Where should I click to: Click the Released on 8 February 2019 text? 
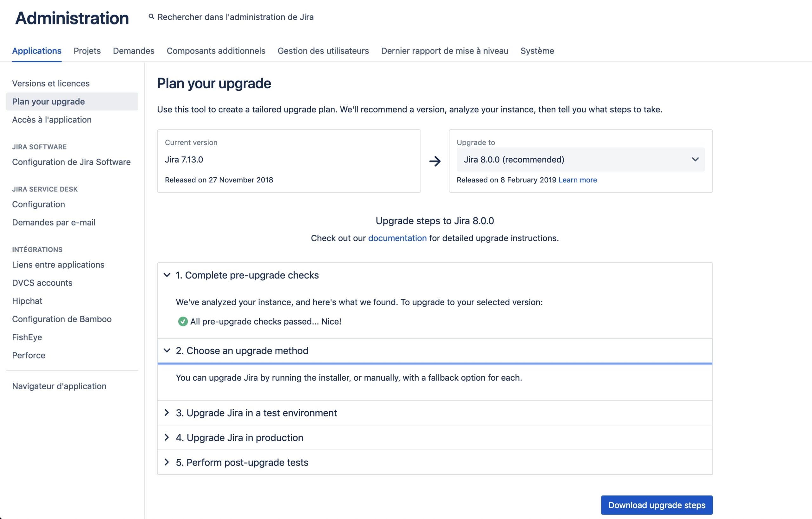point(507,180)
